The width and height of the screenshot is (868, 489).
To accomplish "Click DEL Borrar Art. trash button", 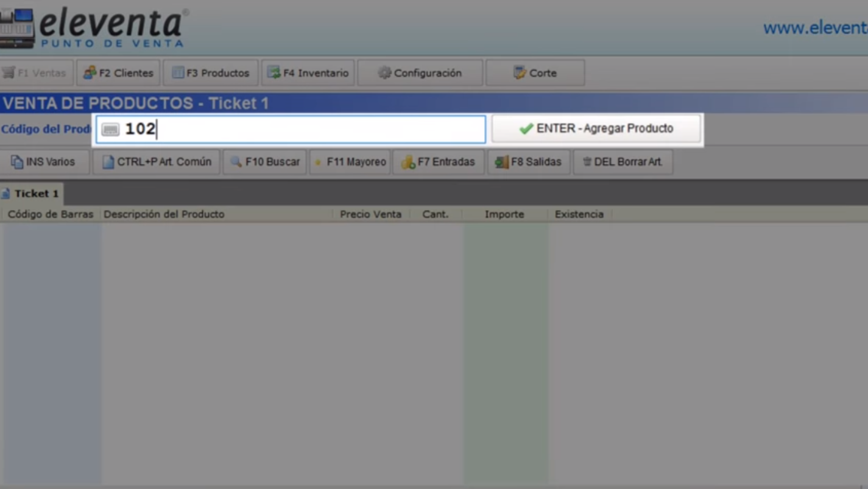I will pos(623,162).
